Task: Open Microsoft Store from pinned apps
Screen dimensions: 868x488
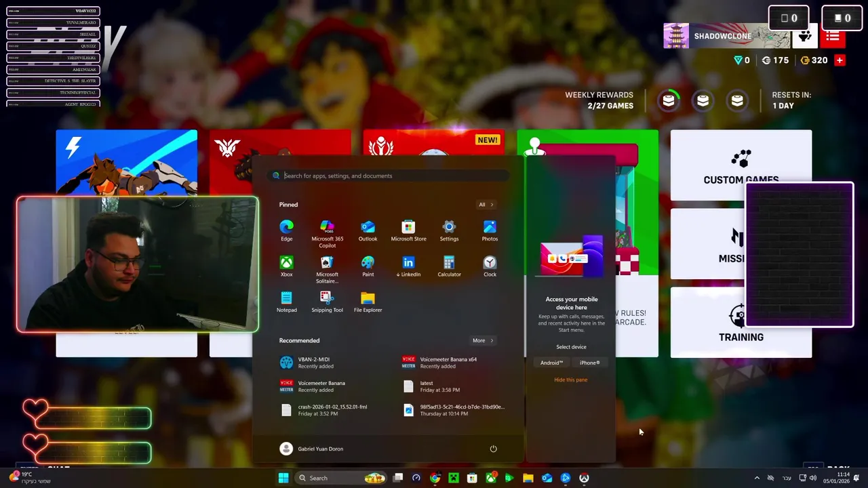Action: coord(408,230)
